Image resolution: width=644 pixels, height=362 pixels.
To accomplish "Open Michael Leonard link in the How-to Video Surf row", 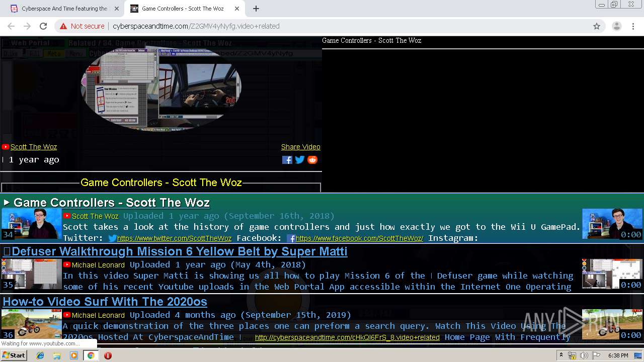I will tap(98, 315).
